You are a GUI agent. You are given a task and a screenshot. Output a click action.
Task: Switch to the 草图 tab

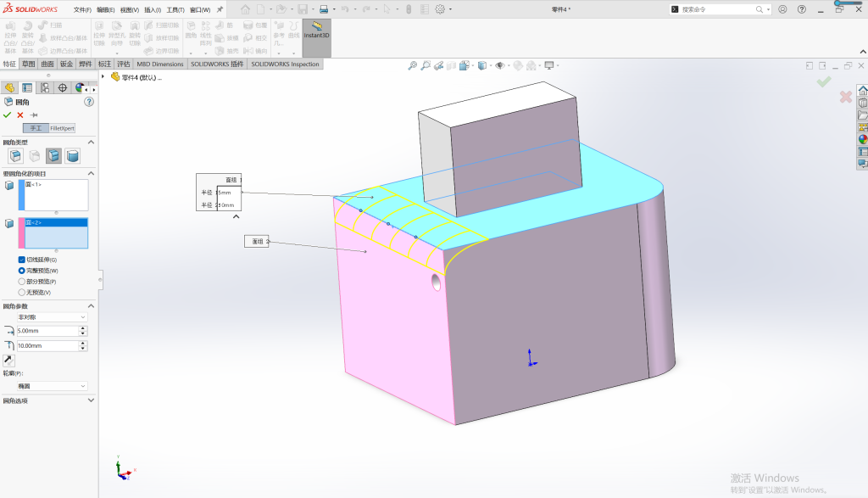pyautogui.click(x=28, y=64)
